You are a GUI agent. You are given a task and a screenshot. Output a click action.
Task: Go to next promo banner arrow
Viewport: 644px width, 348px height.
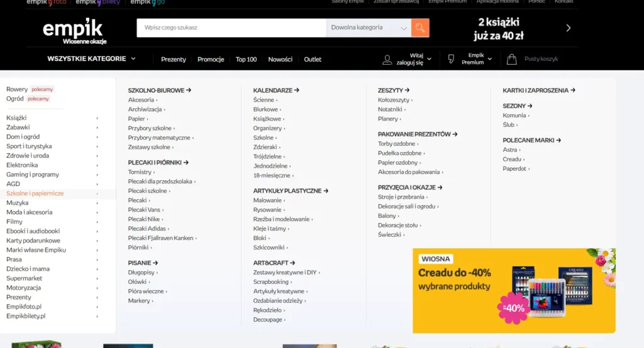568,28
